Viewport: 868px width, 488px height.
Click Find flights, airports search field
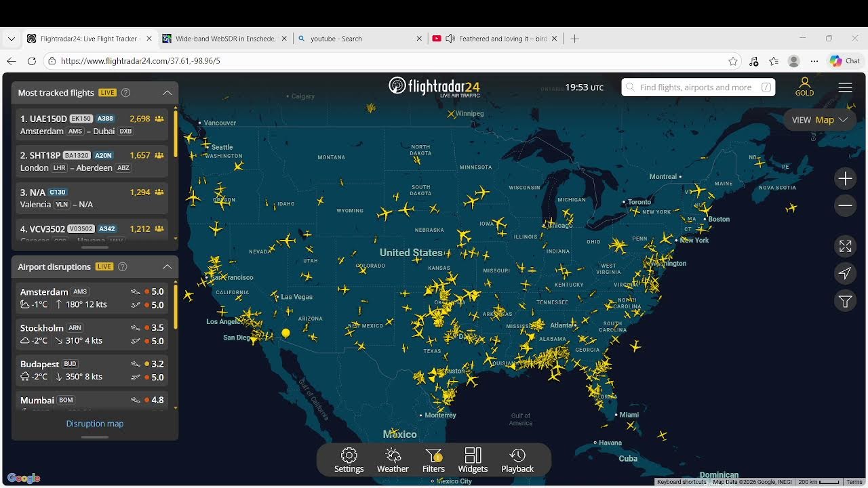click(x=698, y=87)
